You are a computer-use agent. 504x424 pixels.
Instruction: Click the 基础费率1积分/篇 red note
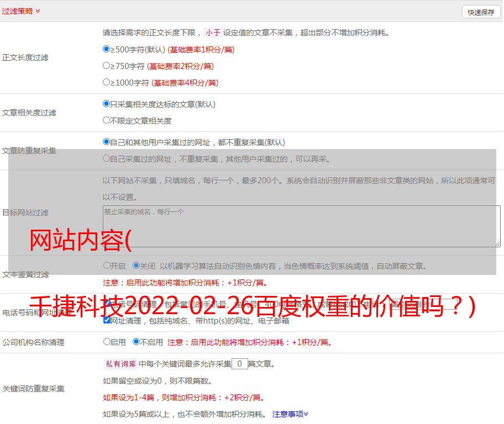[x=201, y=50]
